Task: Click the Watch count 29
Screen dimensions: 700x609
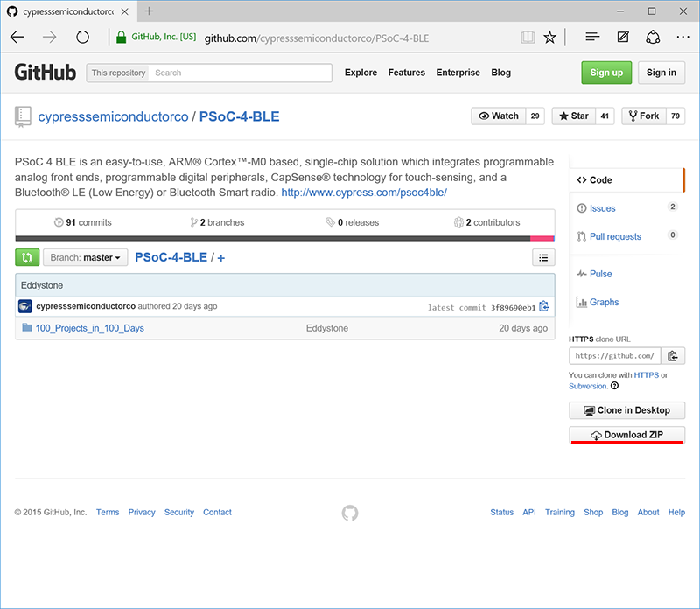Action: click(535, 116)
